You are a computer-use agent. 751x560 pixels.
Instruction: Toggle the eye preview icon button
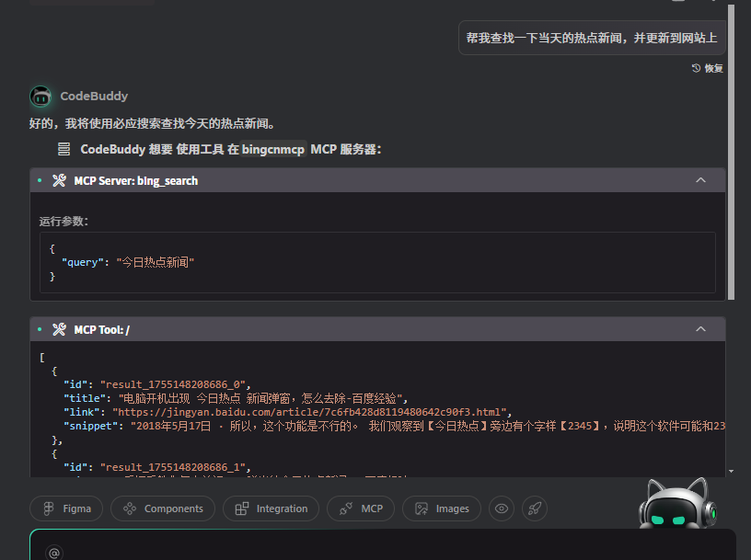click(502, 509)
